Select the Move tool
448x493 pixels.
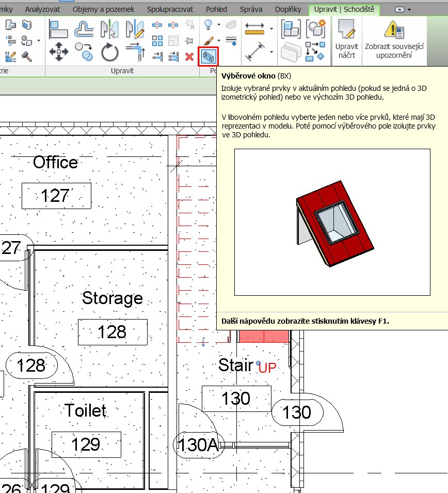click(x=59, y=52)
